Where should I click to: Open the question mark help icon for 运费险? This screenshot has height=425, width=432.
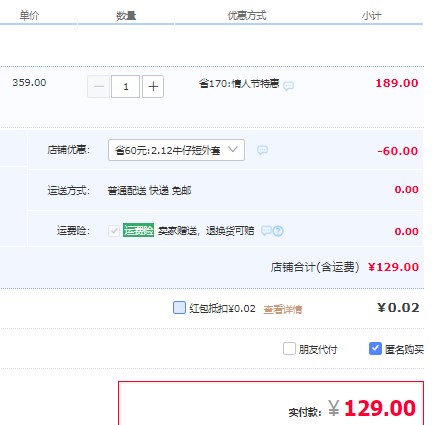click(x=278, y=231)
